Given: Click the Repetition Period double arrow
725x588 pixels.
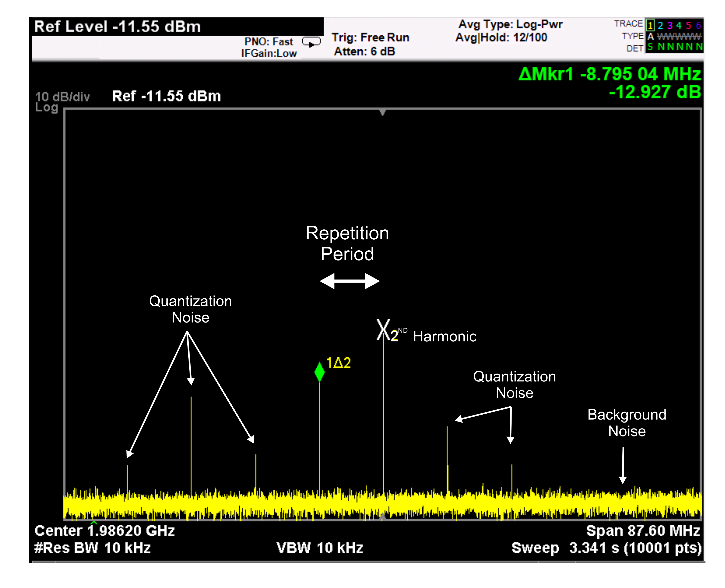Looking at the screenshot, I should click(349, 281).
